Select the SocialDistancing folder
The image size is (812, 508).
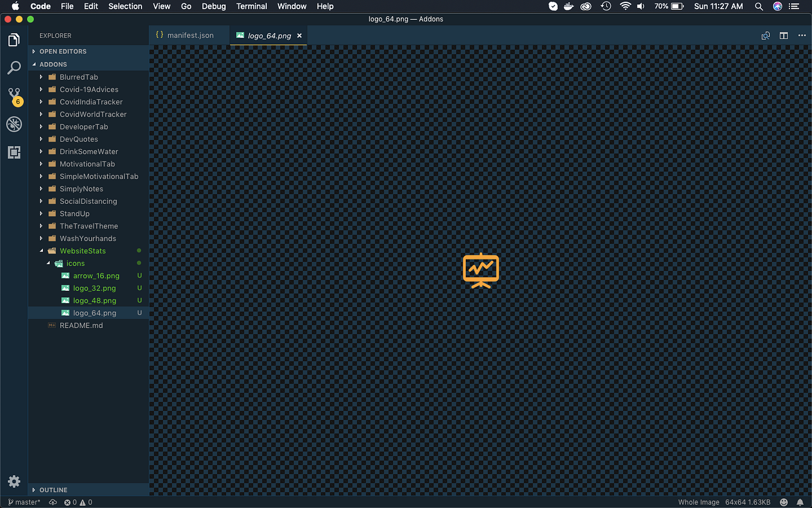coord(89,201)
